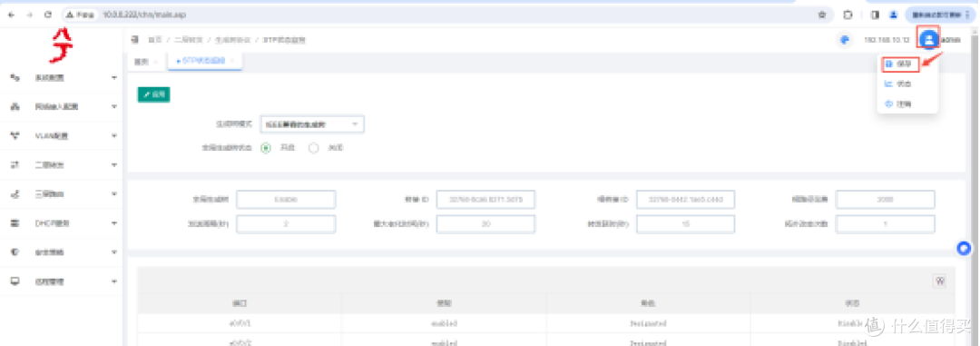Open the browser side panel icon
The width and height of the screenshot is (980, 346).
point(875,15)
